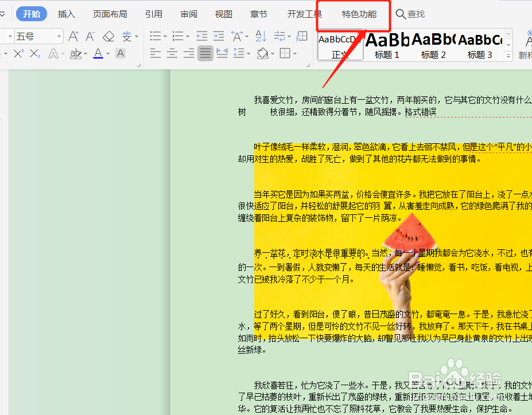Apply font color with underlined A icon
The image size is (532, 415).
point(98,53)
